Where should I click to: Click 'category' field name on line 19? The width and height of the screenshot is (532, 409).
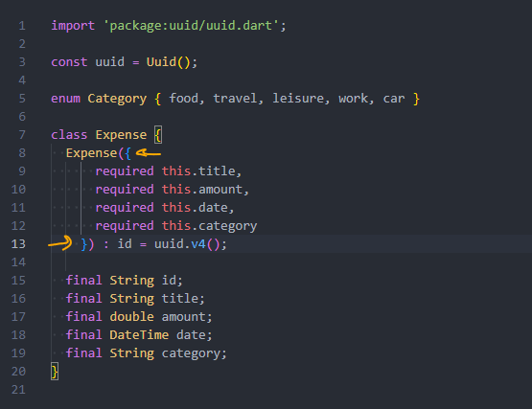tap(191, 353)
